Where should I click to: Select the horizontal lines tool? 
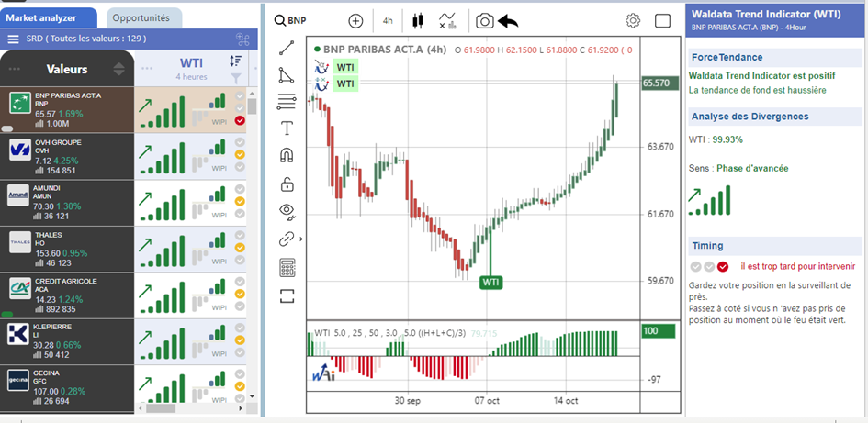click(x=287, y=101)
